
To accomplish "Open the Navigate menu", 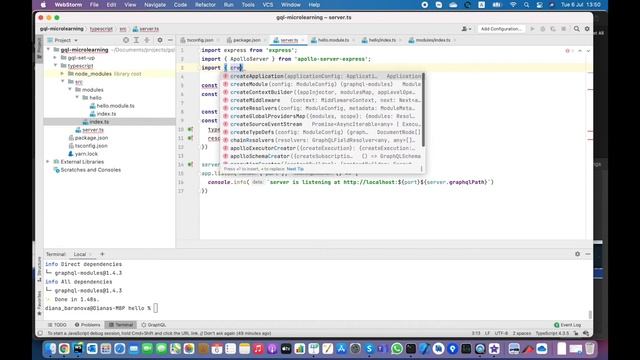I will (x=155, y=5).
